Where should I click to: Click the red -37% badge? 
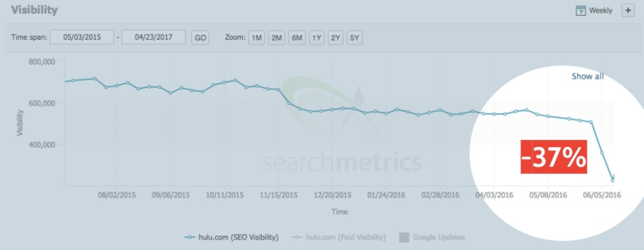click(554, 157)
